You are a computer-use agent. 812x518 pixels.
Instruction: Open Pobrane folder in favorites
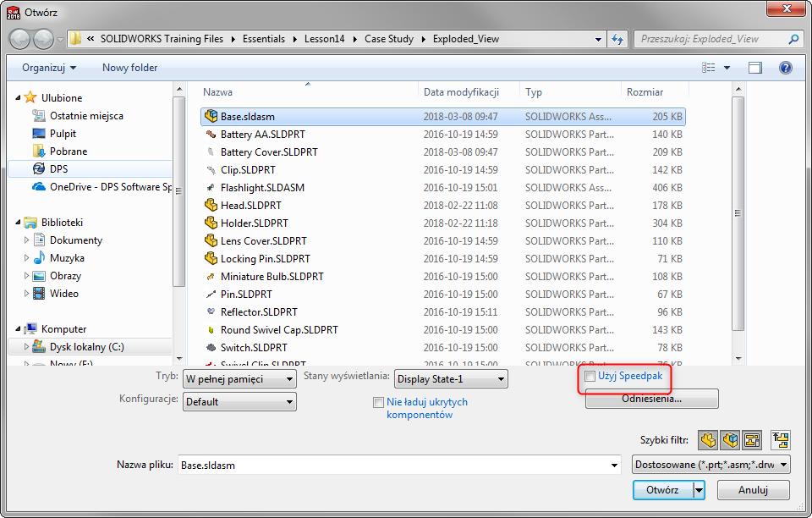(x=69, y=152)
